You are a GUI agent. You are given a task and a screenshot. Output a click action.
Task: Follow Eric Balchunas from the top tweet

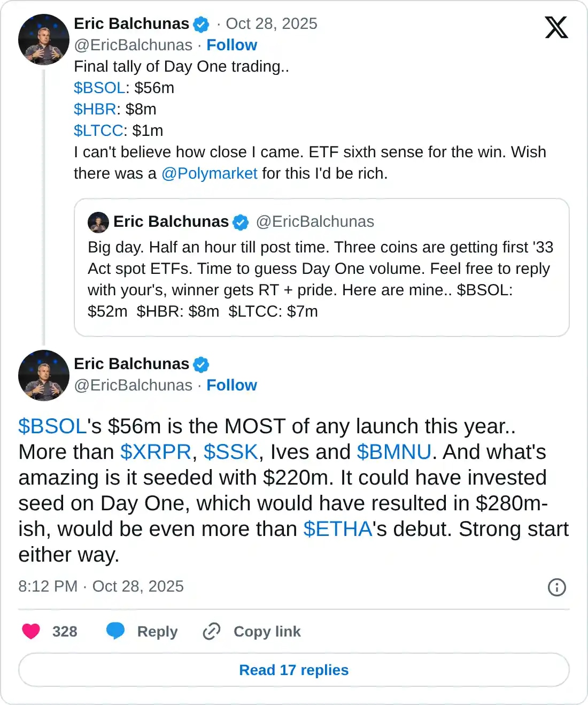(x=231, y=45)
